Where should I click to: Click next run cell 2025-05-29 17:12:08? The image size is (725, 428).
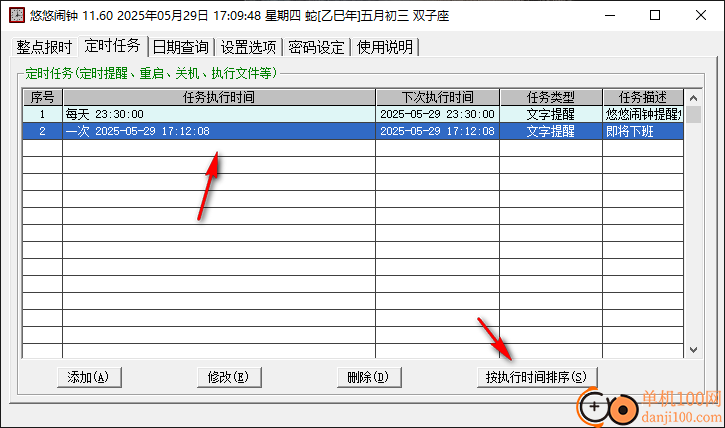coord(437,131)
